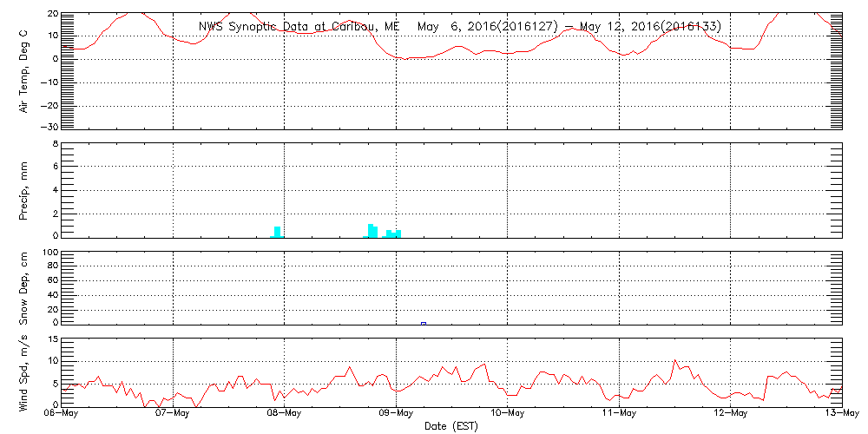Click the '11-May' date tick label

(619, 415)
